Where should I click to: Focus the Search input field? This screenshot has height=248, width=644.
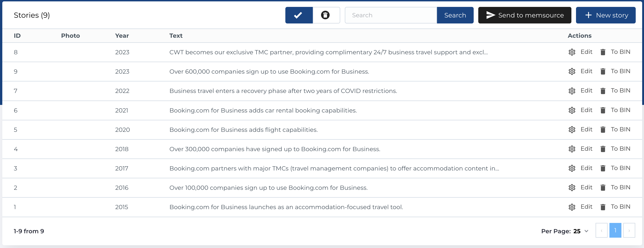tap(391, 15)
